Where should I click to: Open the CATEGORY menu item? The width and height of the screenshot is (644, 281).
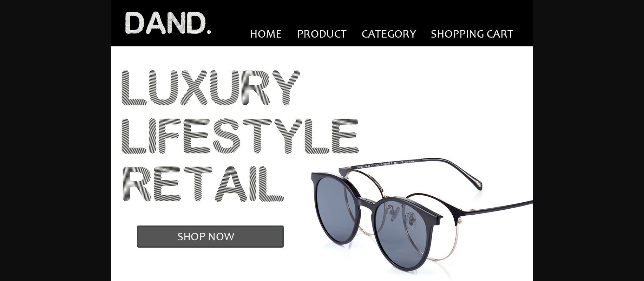(x=389, y=34)
